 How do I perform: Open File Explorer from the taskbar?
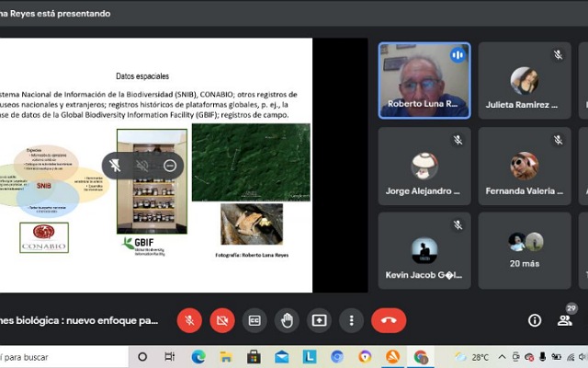(226, 357)
